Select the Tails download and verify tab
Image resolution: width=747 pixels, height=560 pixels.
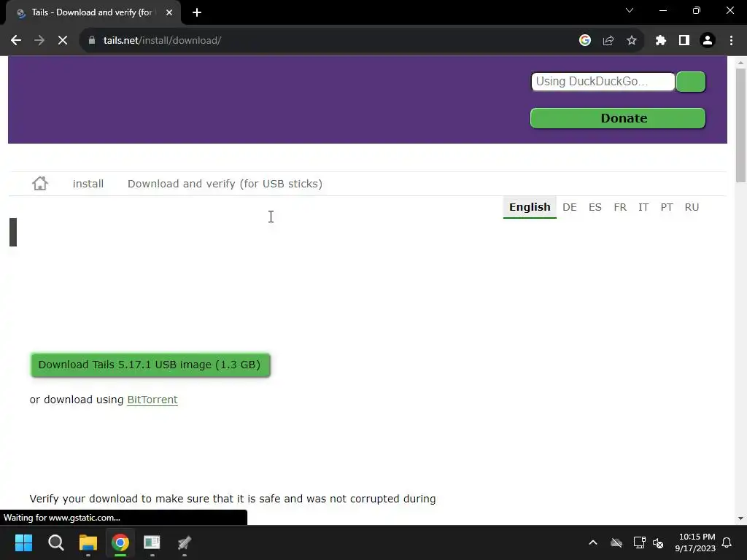(93, 13)
